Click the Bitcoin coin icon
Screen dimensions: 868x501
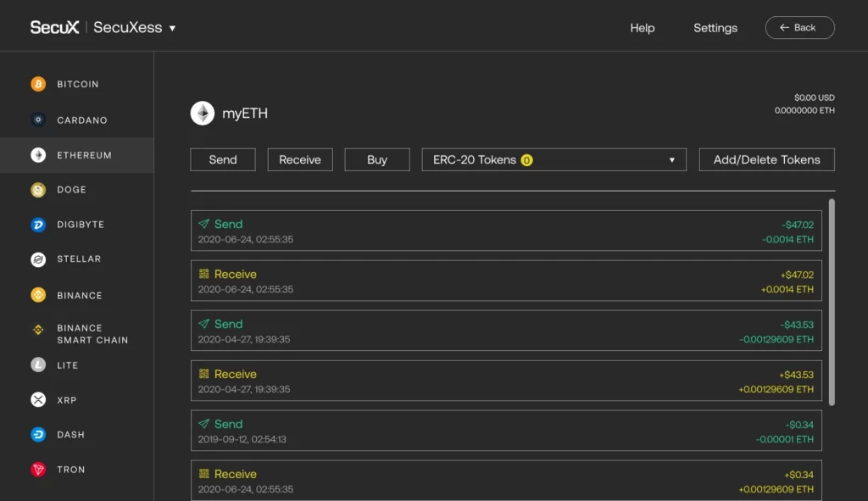[x=38, y=84]
